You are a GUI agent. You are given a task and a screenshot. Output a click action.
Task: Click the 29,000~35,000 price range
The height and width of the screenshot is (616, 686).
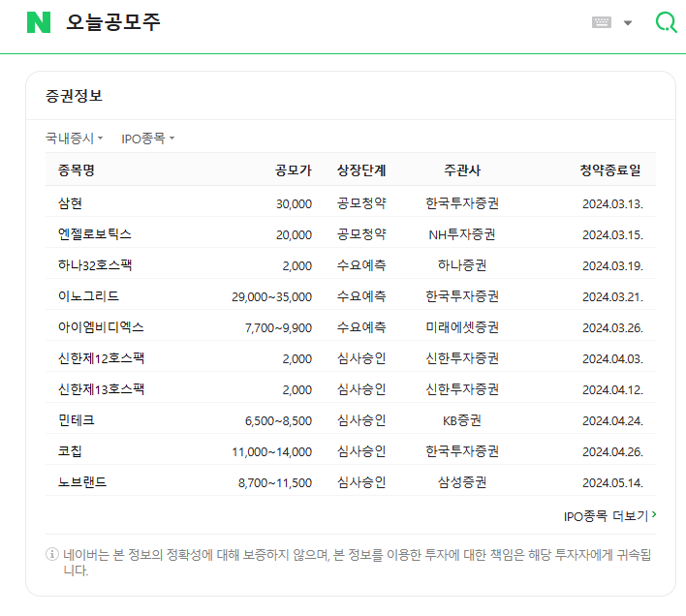tap(271, 297)
